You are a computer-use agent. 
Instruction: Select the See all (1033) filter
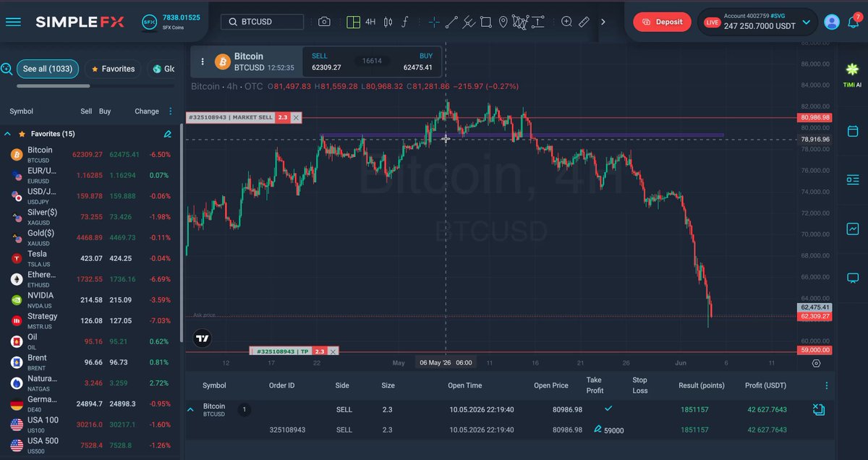48,69
